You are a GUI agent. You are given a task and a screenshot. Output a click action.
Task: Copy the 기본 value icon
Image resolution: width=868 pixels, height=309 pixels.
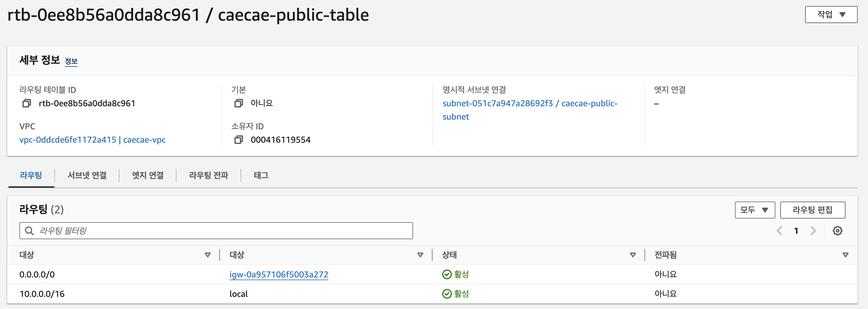238,103
